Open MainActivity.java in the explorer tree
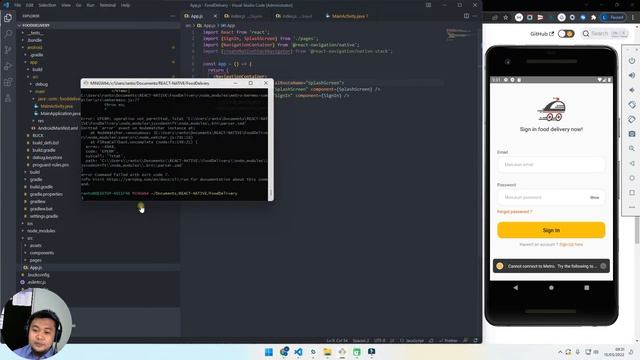 (56, 106)
